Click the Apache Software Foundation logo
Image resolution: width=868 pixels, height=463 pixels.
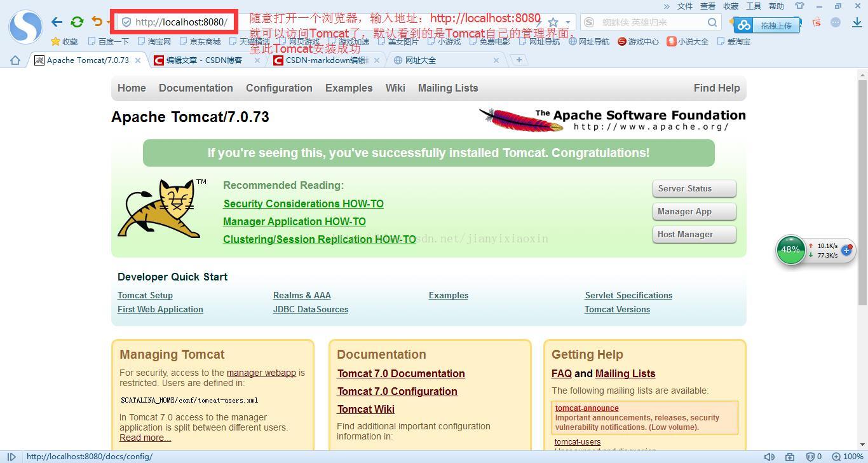[613, 119]
